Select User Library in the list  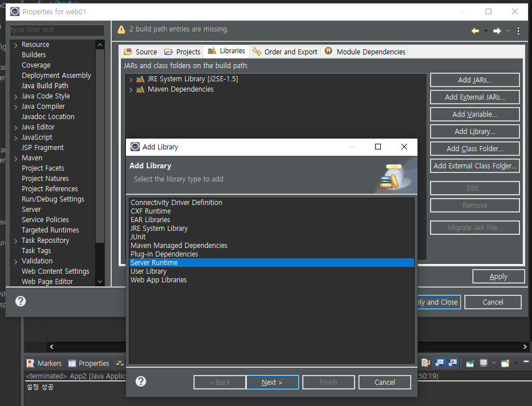[271, 271]
